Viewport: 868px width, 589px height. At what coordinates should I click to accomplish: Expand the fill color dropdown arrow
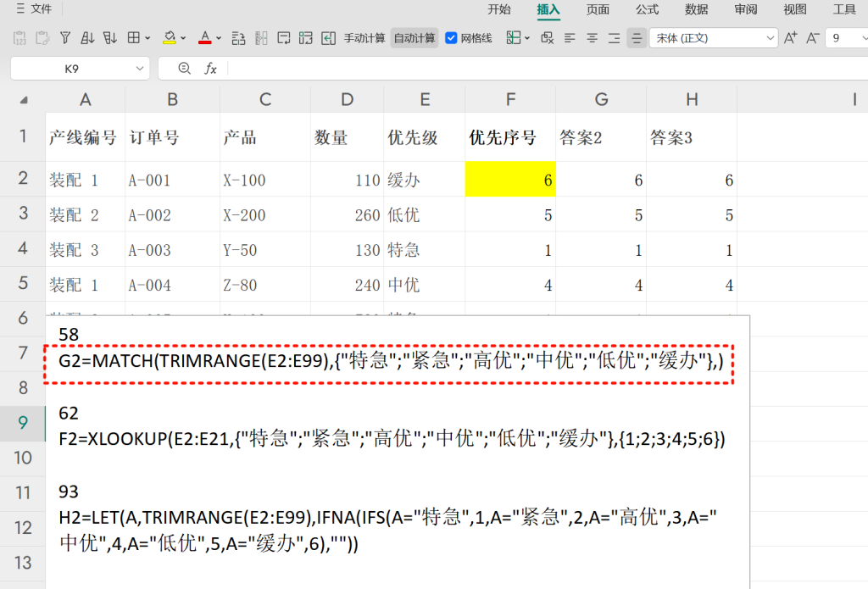[183, 38]
